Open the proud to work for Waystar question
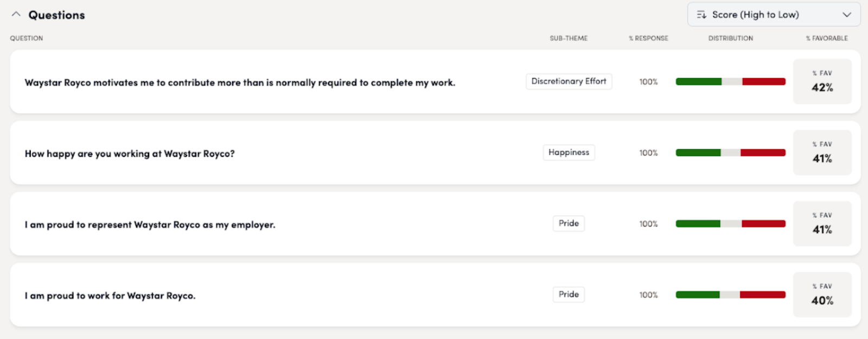868x339 pixels. [110, 296]
